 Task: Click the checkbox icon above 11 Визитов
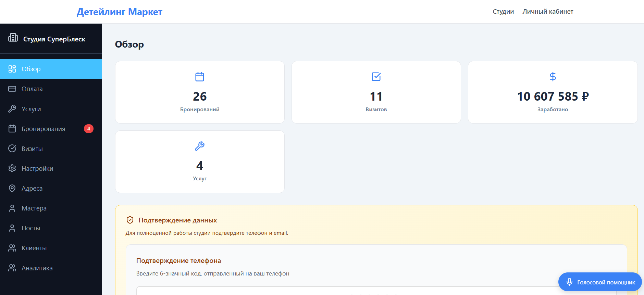376,77
